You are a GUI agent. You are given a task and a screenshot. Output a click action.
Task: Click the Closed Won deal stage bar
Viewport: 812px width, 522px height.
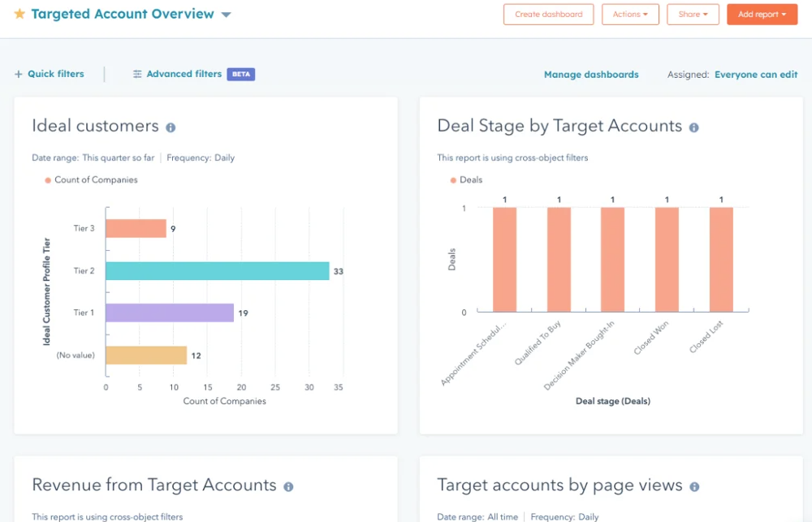pyautogui.click(x=667, y=260)
